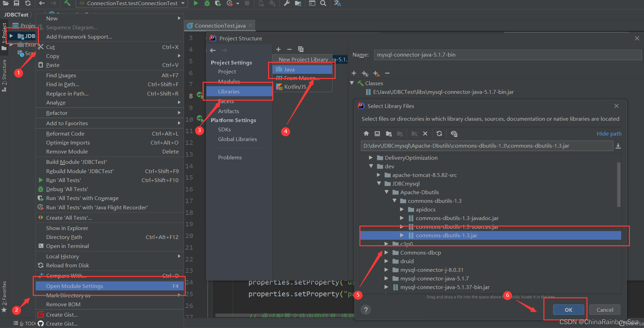Go back in Project Structure dialog
Screen dimensions: 644x328
coord(213,50)
